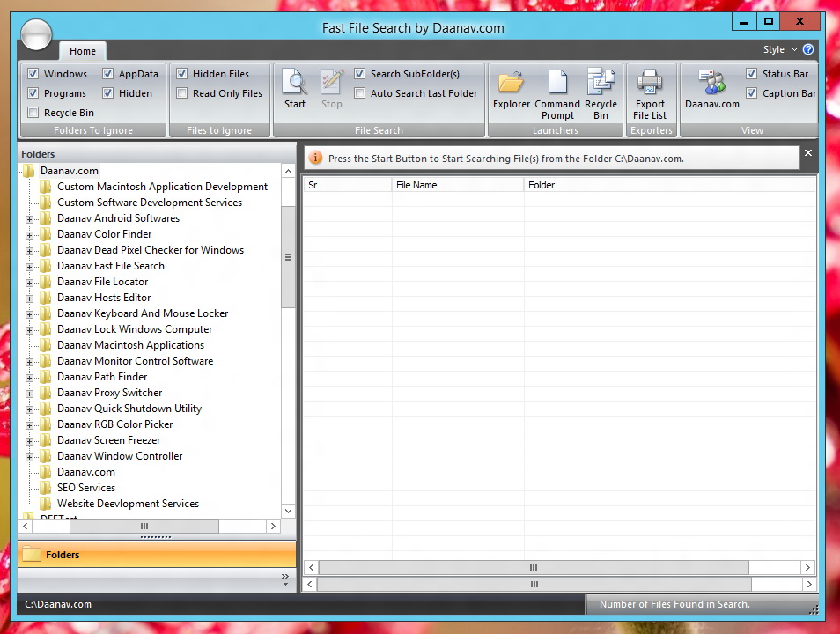Screen dimensions: 840x634
Task: Sort by the File Name column header
Action: point(458,185)
